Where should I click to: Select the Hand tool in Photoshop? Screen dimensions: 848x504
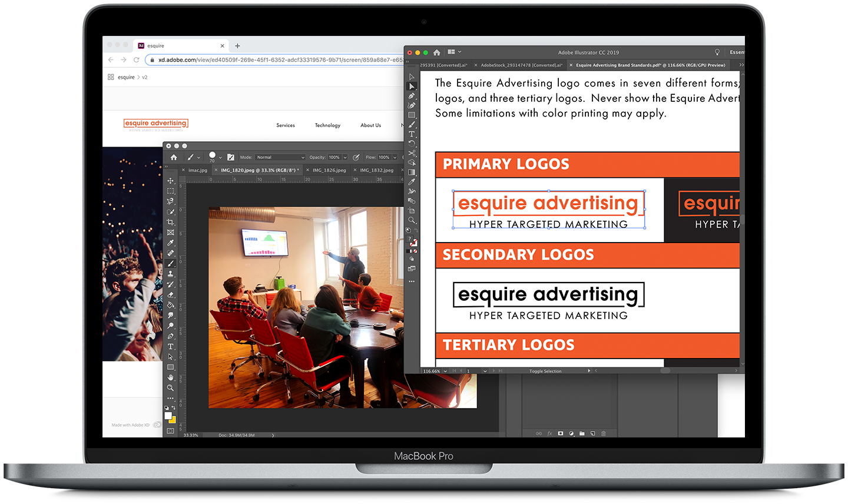click(x=170, y=377)
